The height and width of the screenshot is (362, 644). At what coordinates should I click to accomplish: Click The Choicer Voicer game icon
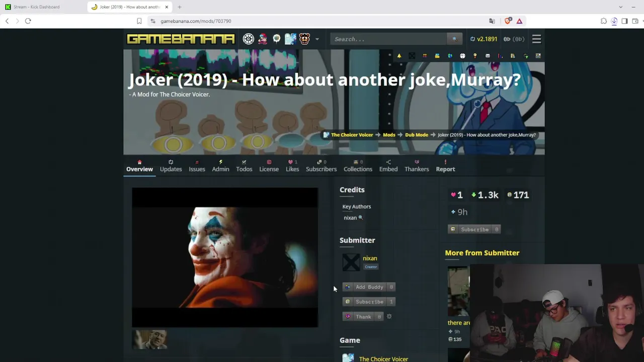coord(348,358)
